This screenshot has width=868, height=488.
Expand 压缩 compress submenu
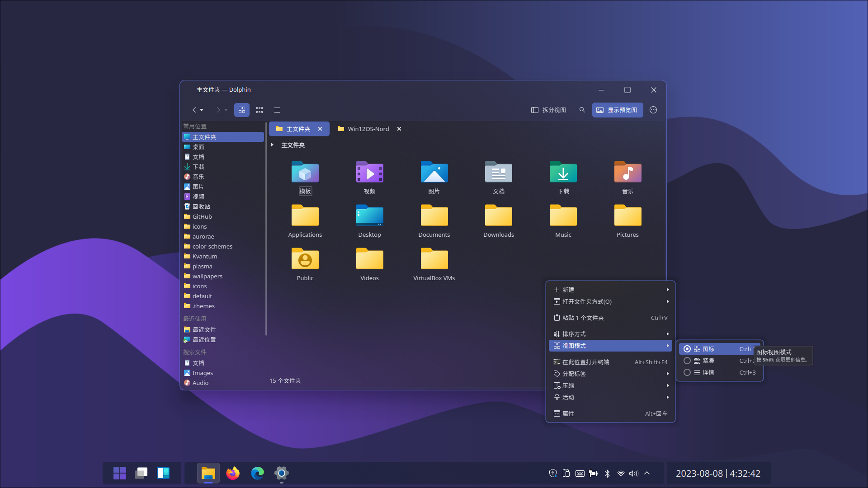click(610, 385)
